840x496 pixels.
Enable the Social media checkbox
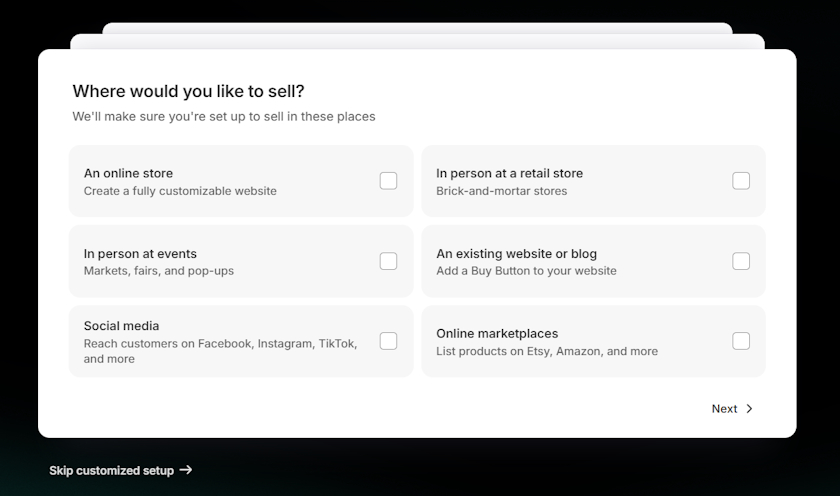[x=388, y=341]
